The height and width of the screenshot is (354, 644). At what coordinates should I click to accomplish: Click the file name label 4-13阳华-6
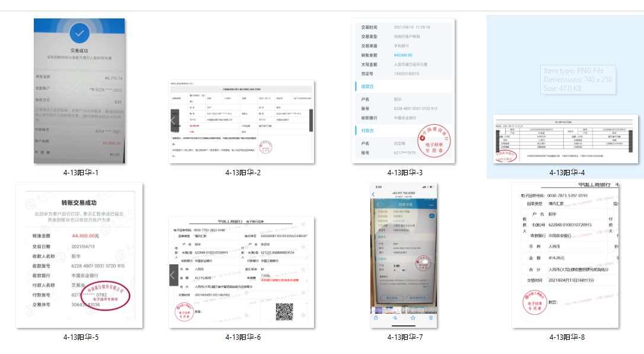click(x=242, y=337)
